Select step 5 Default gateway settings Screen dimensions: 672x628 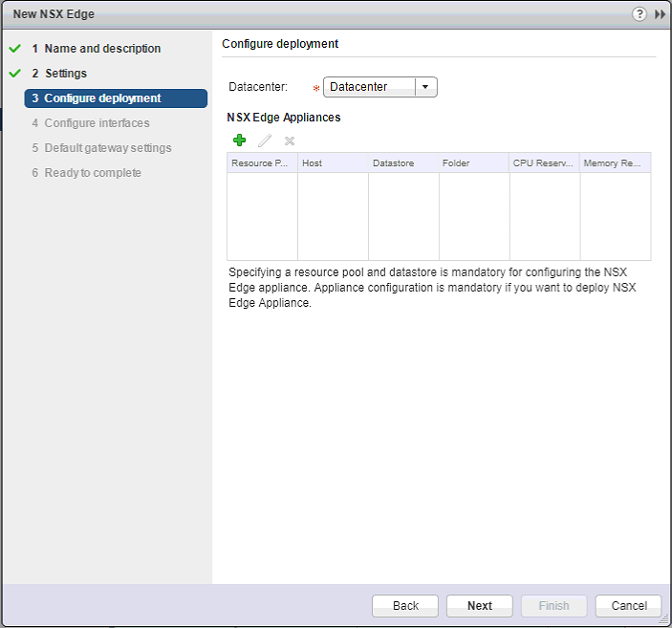click(107, 148)
